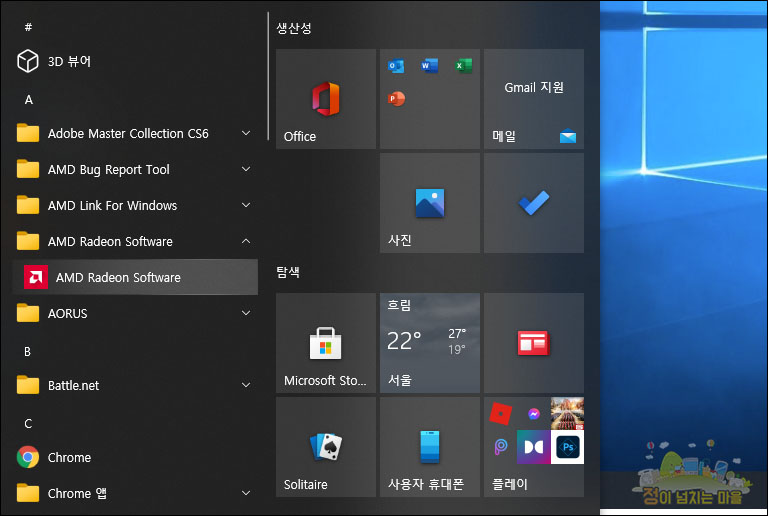Open Photoshop Express icon in 플레이 tile
The height and width of the screenshot is (516, 768).
(x=567, y=447)
